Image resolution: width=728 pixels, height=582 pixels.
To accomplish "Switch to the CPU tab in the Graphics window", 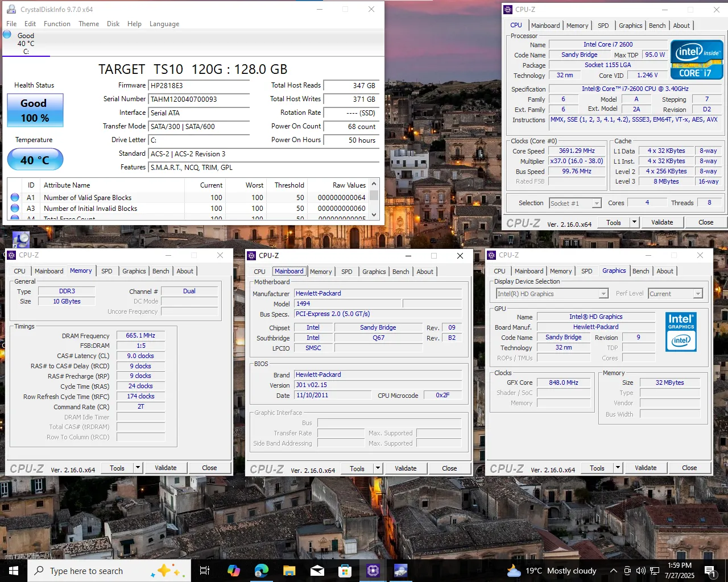I will click(x=499, y=271).
